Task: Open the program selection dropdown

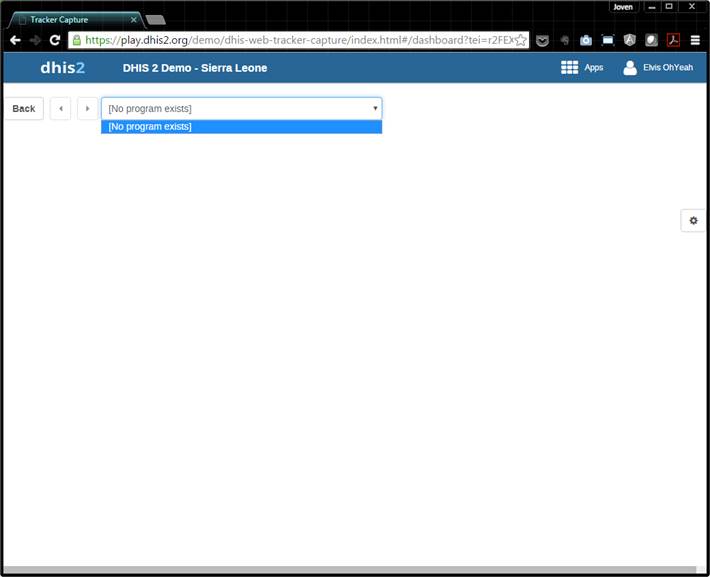Action: [x=241, y=109]
